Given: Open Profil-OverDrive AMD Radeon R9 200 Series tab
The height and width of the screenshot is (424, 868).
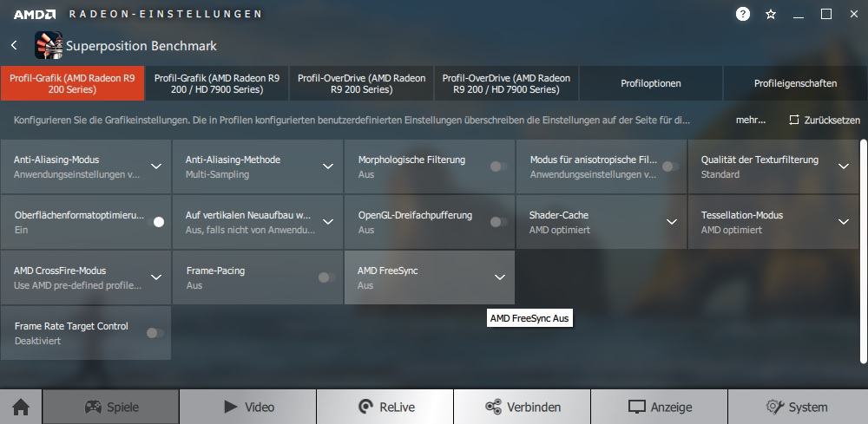Looking at the screenshot, I should 361,83.
